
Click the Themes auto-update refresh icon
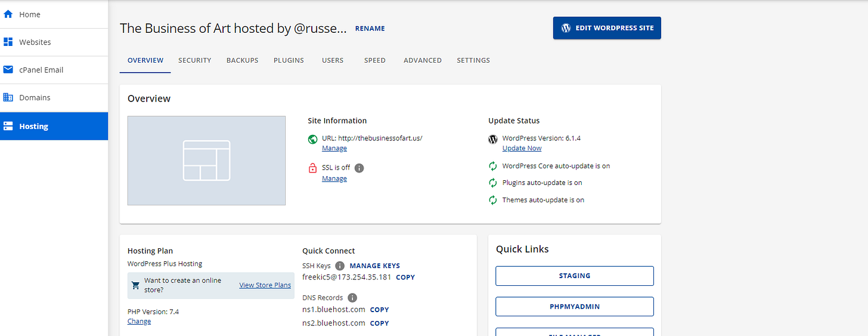493,200
